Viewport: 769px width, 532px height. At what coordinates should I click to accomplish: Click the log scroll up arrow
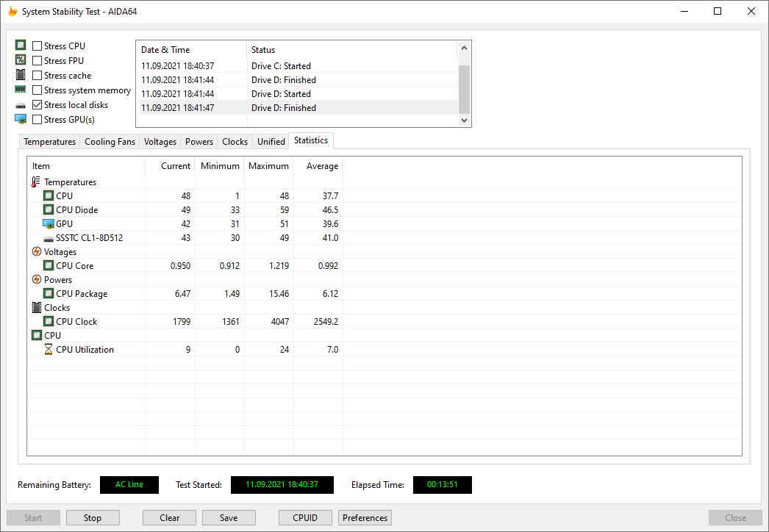(x=464, y=48)
